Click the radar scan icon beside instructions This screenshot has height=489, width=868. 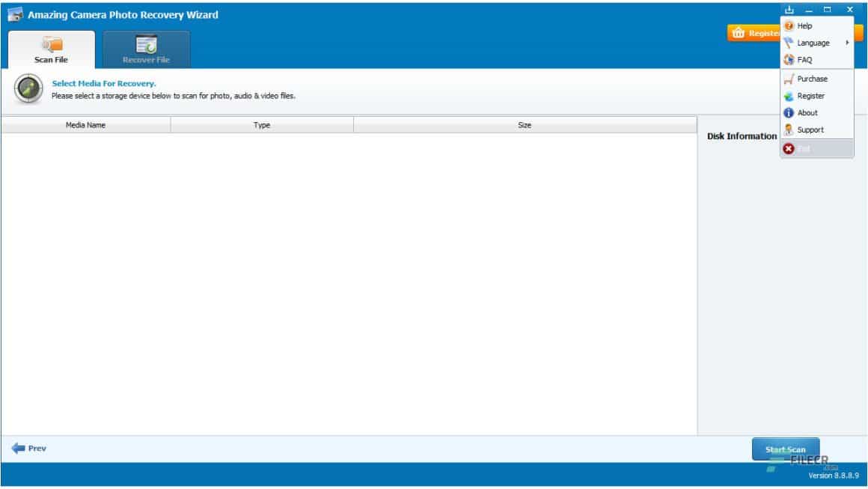click(28, 88)
